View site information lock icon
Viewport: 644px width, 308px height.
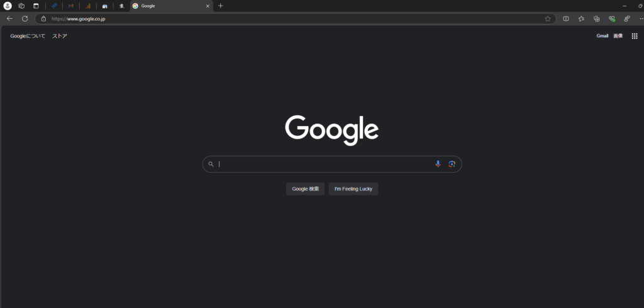43,19
